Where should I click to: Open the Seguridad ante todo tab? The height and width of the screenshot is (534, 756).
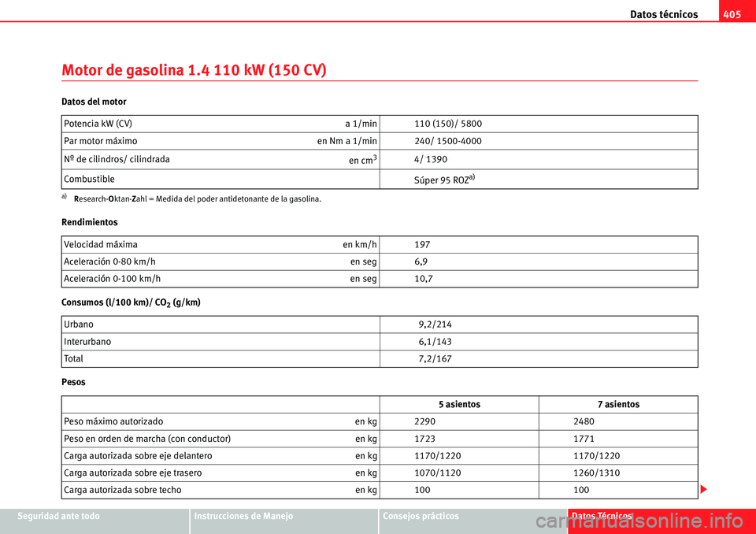point(94,521)
